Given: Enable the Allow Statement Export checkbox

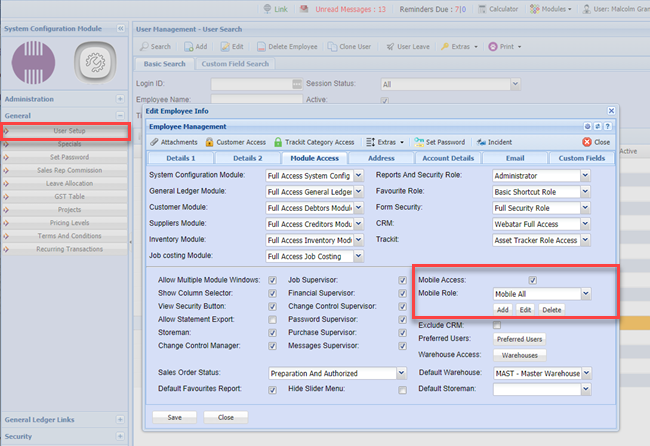Looking at the screenshot, I should pos(273,319).
